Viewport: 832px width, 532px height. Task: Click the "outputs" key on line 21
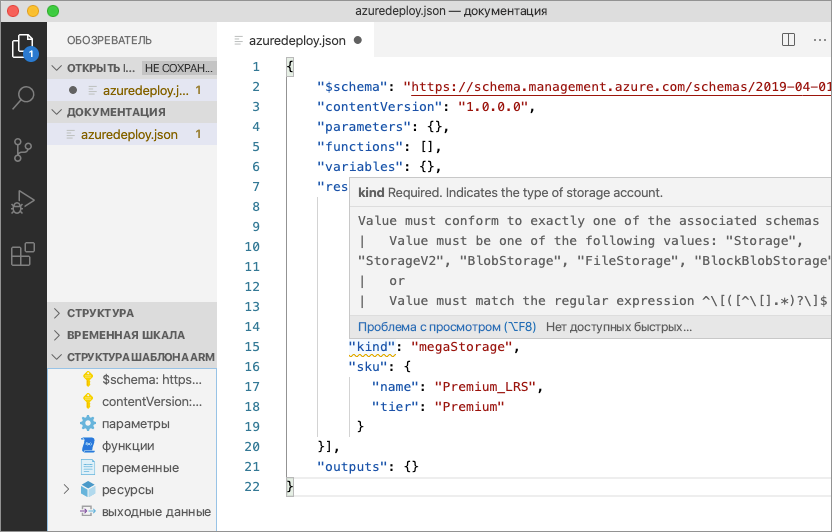click(x=352, y=467)
